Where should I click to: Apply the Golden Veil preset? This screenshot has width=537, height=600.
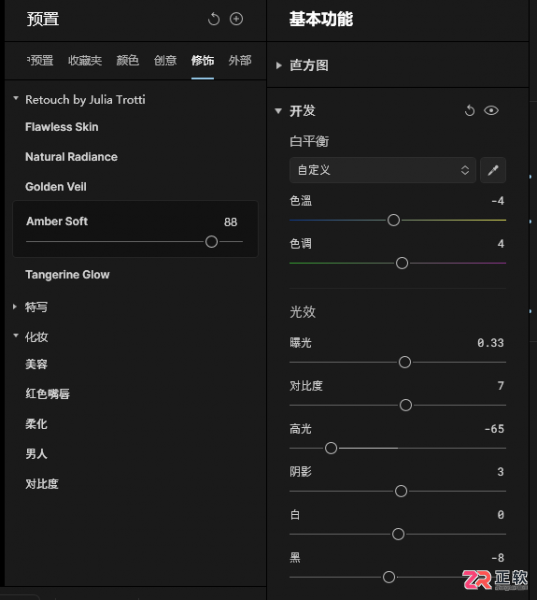(x=56, y=187)
